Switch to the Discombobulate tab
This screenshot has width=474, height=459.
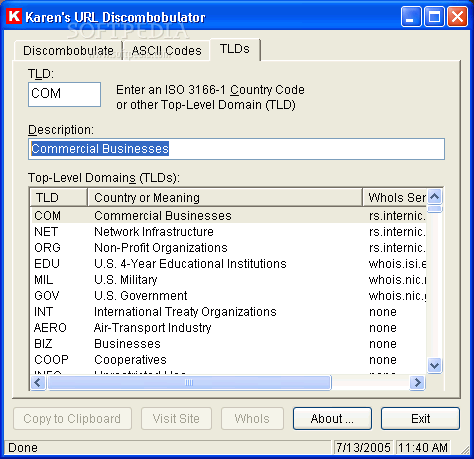pos(68,51)
